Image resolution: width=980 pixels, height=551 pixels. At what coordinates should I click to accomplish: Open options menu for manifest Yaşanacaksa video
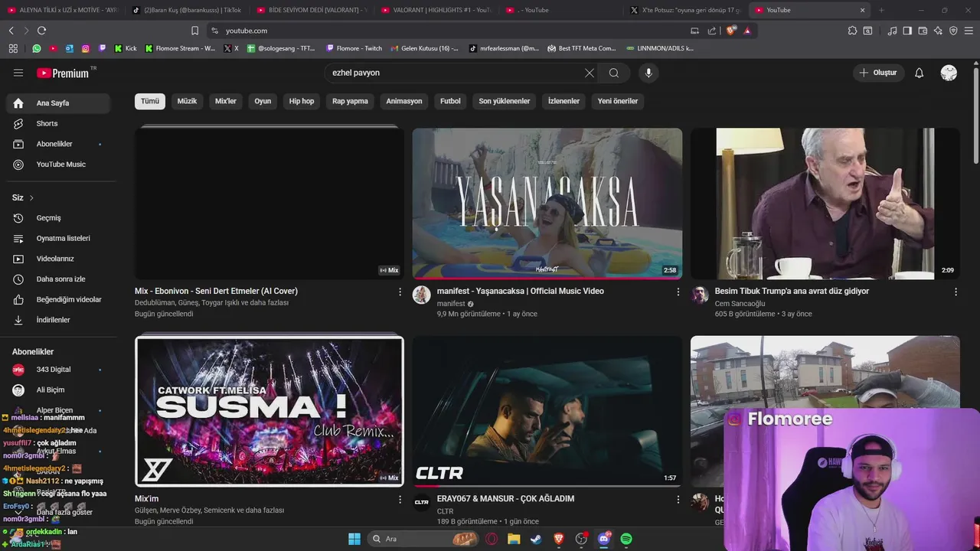[678, 292]
